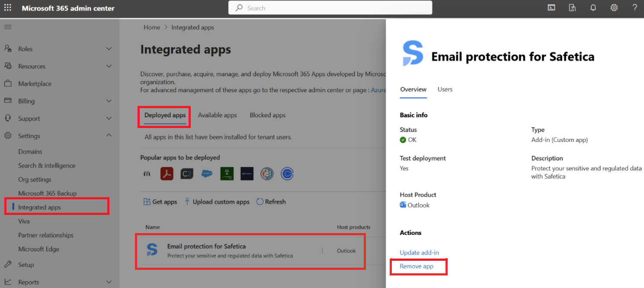The height and width of the screenshot is (288, 644).
Task: Select the Planner Pro popular app icon
Action: click(x=227, y=174)
